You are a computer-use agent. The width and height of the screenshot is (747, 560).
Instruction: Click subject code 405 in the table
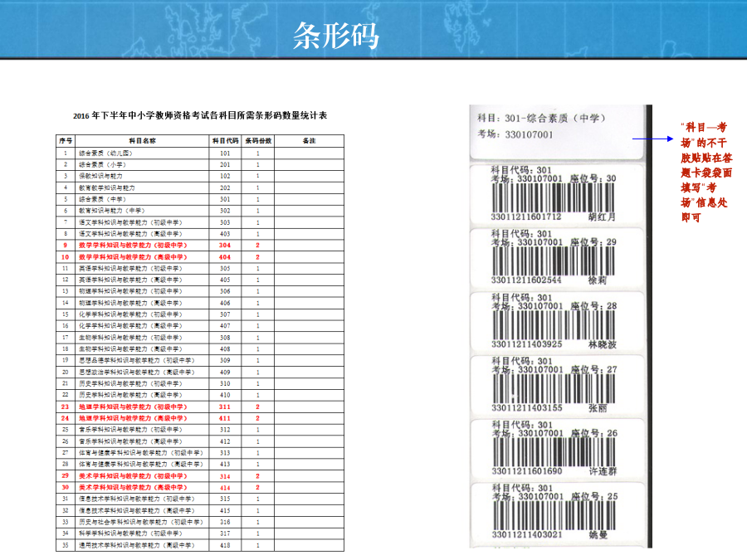(225, 280)
